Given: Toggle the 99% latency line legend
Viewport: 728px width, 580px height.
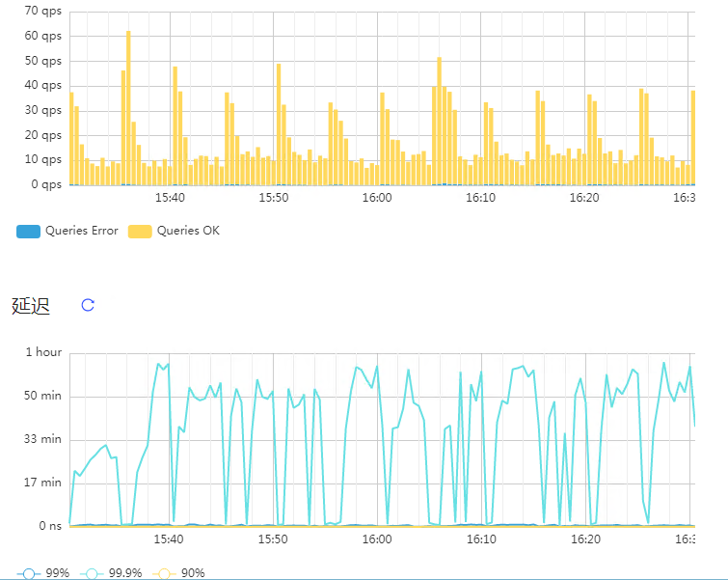Looking at the screenshot, I should click(43, 573).
